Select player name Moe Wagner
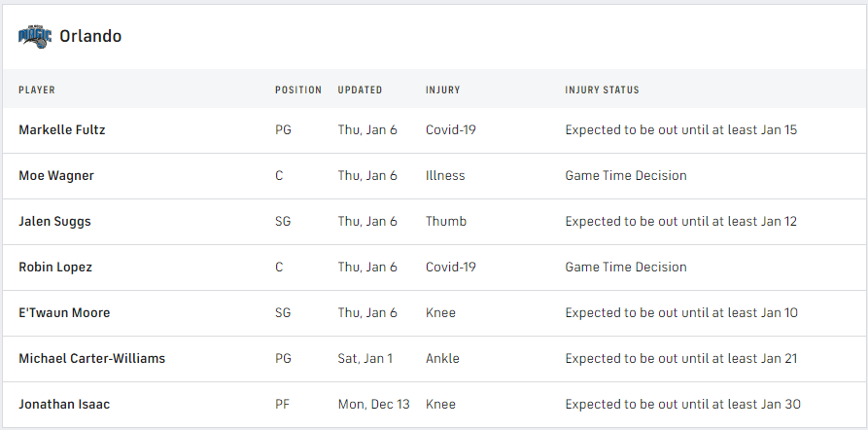 pyautogui.click(x=56, y=176)
